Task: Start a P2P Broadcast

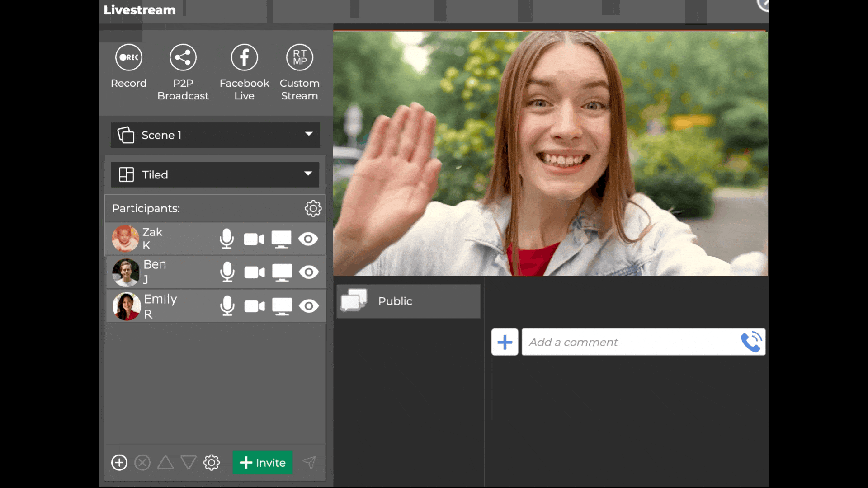Action: pyautogui.click(x=183, y=57)
